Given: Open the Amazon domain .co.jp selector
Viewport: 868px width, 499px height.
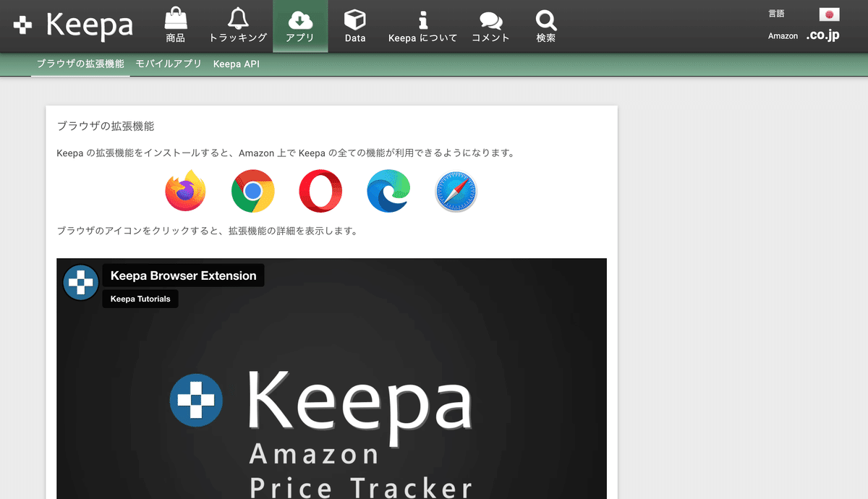Looking at the screenshot, I should (x=824, y=34).
